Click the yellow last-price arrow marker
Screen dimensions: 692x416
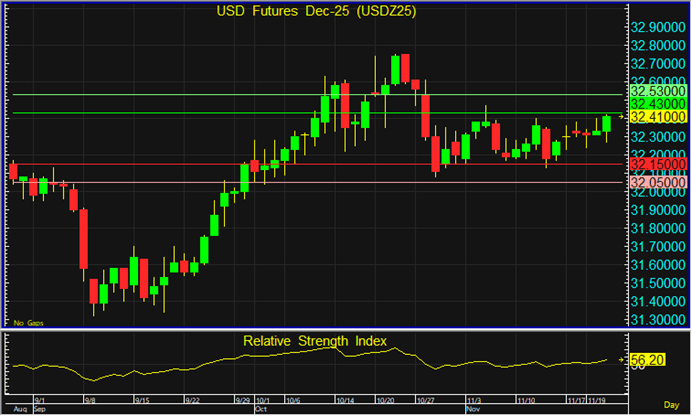pos(621,117)
